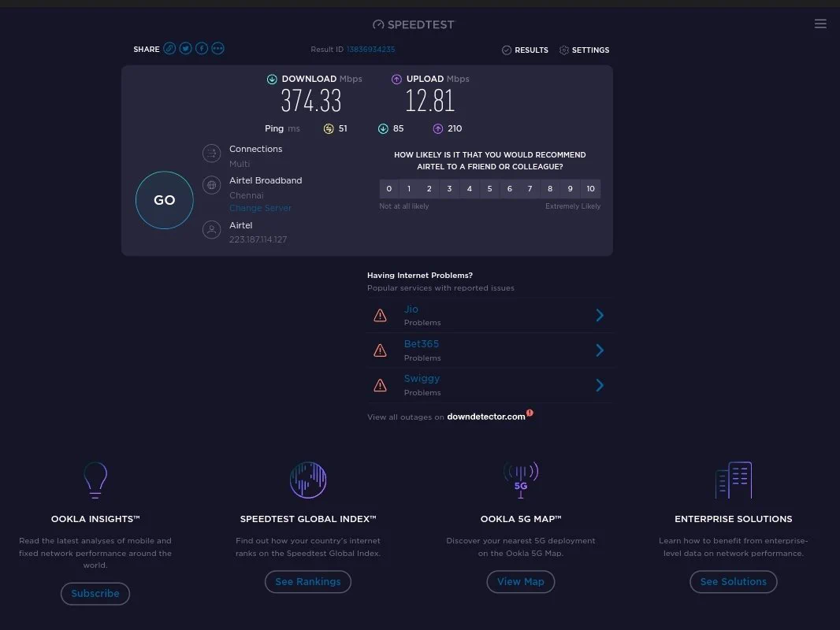Click the OOKLA INSIGHTS heading
Image resolution: width=840 pixels, height=630 pixels.
[x=95, y=519]
